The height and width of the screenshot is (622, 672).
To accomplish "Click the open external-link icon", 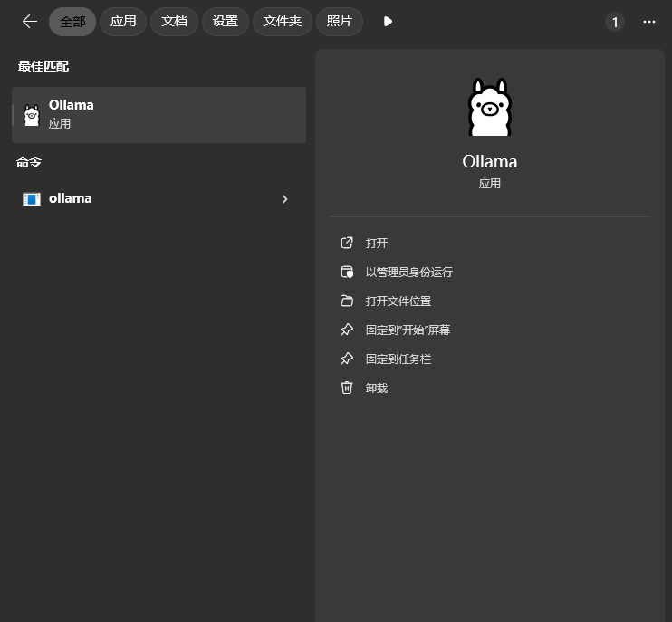I will [x=347, y=243].
